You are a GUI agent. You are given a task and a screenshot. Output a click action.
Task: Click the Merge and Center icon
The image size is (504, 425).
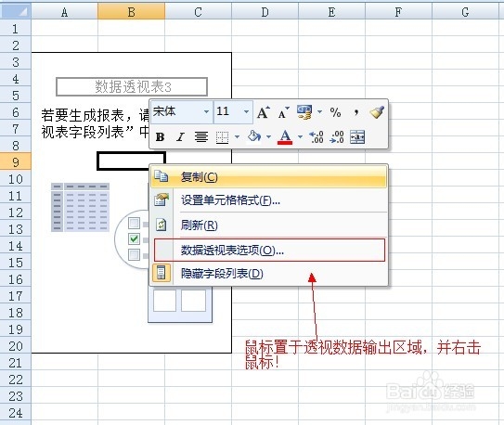(357, 137)
